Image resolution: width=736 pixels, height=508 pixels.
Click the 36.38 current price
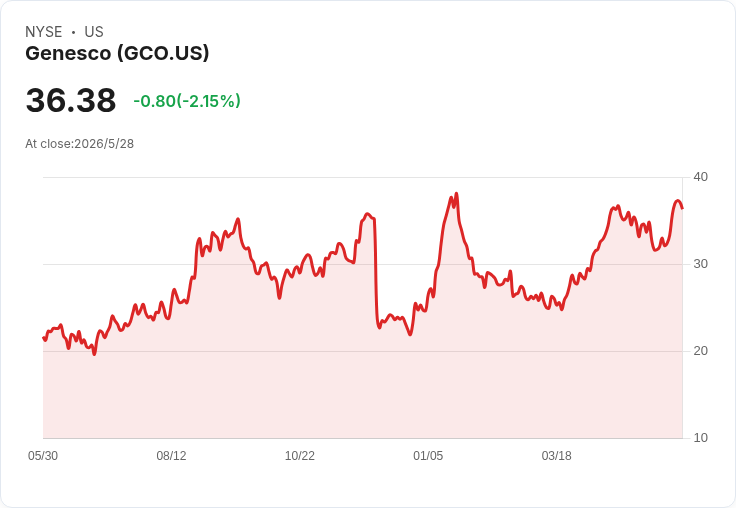coord(71,100)
